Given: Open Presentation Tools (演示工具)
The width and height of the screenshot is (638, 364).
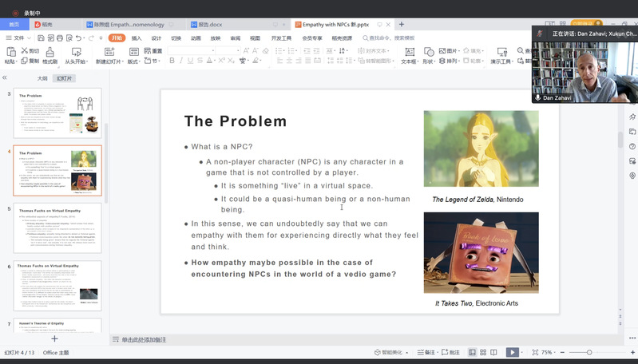Looking at the screenshot, I should (501, 55).
